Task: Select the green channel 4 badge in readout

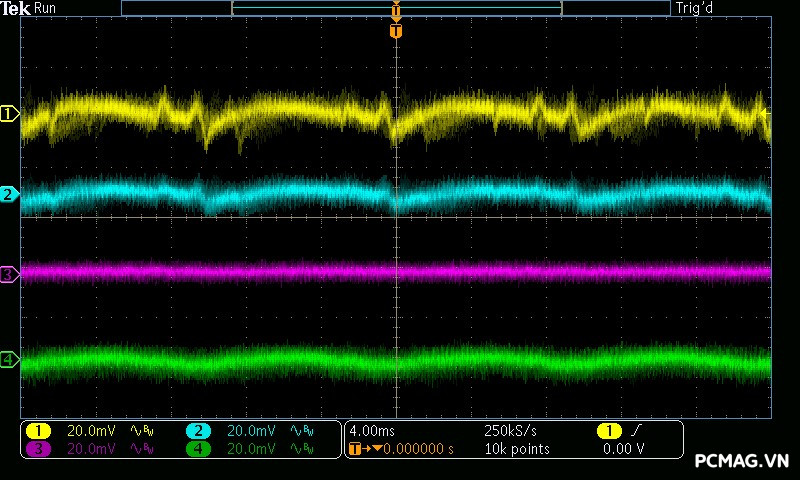Action: (199, 449)
